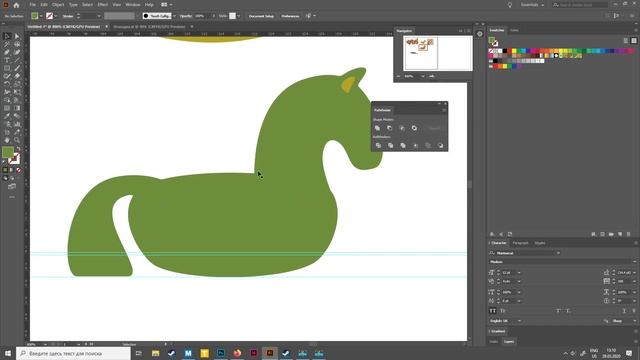Click Exclude in Pathfinder panel
The image size is (640, 360).
pos(414,128)
